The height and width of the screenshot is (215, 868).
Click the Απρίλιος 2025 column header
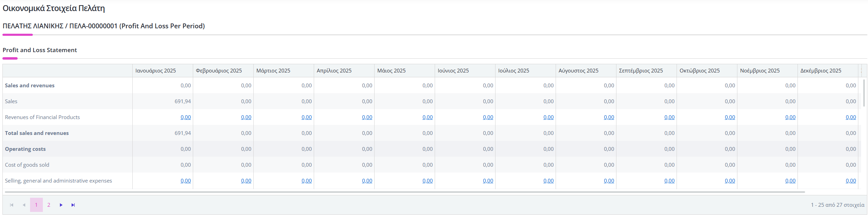(344, 71)
